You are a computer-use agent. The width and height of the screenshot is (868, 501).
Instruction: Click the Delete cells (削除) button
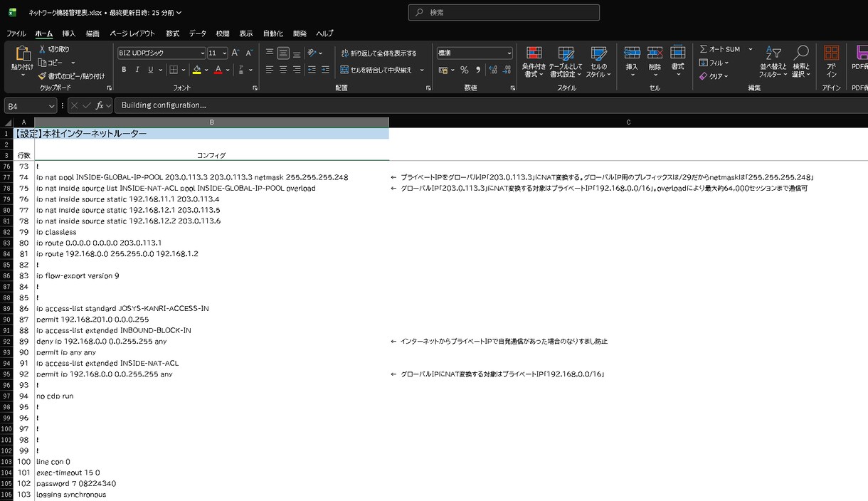click(655, 61)
